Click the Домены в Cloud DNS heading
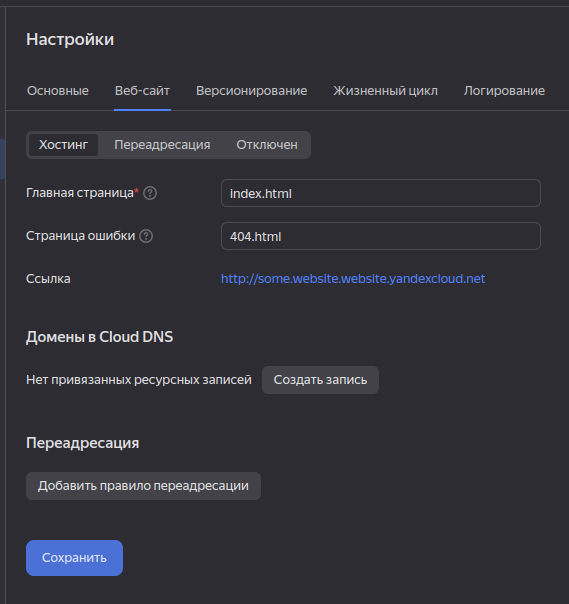Screen dimensions: 569x604 tap(99, 337)
